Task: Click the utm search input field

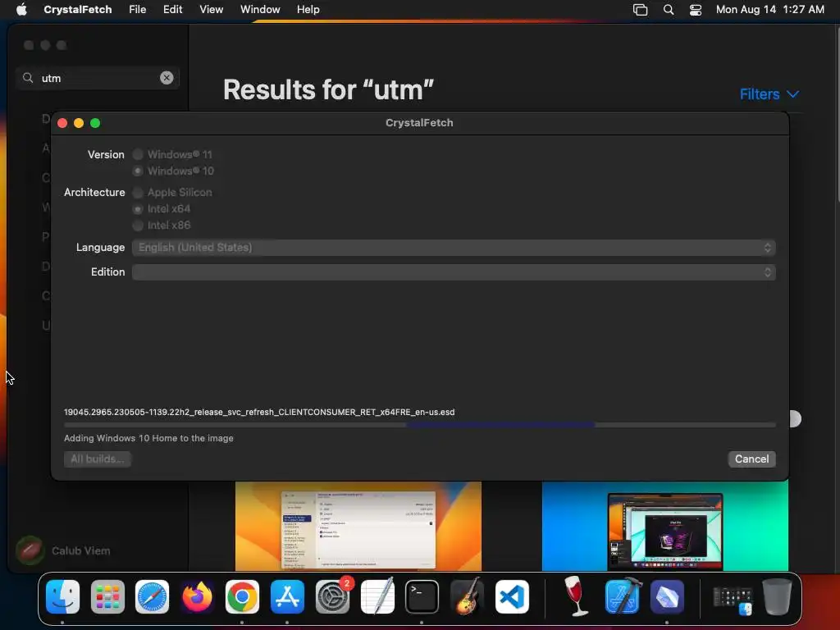Action: [x=98, y=78]
